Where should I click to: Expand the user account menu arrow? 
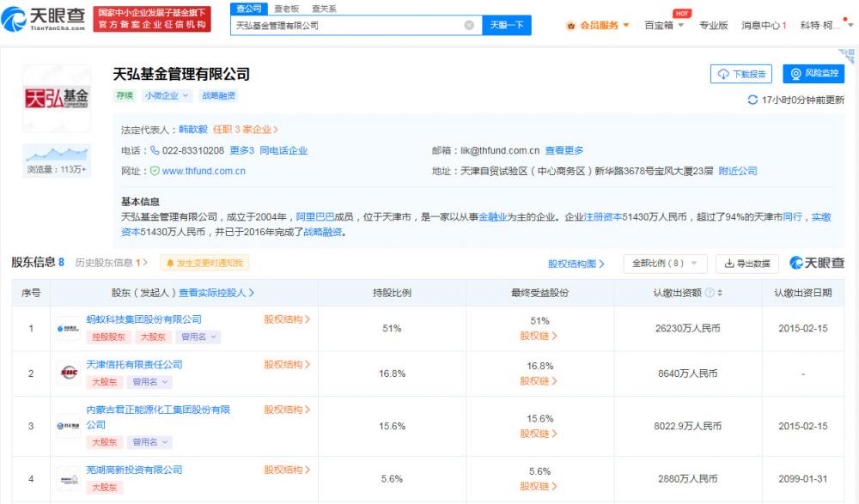850,25
